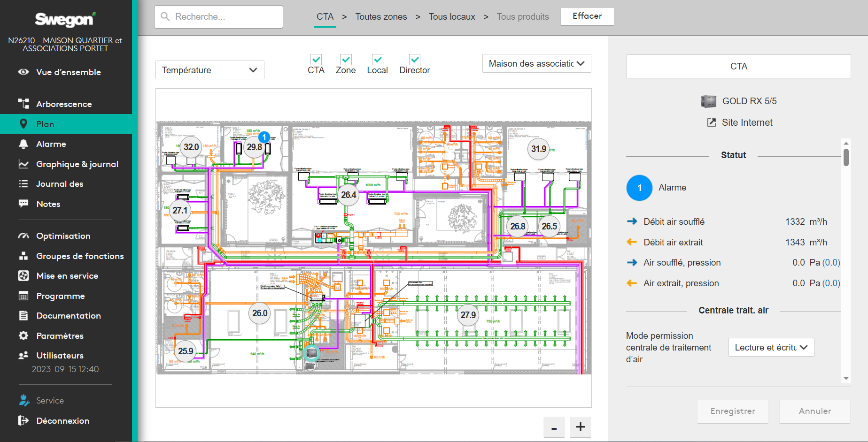Viewport: 868px width, 442px height.
Task: Click the Recherche search field
Action: [219, 17]
